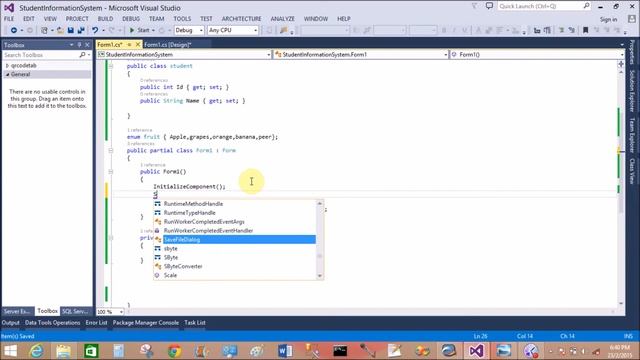Click the Save All toolbar icon

[x=81, y=30]
